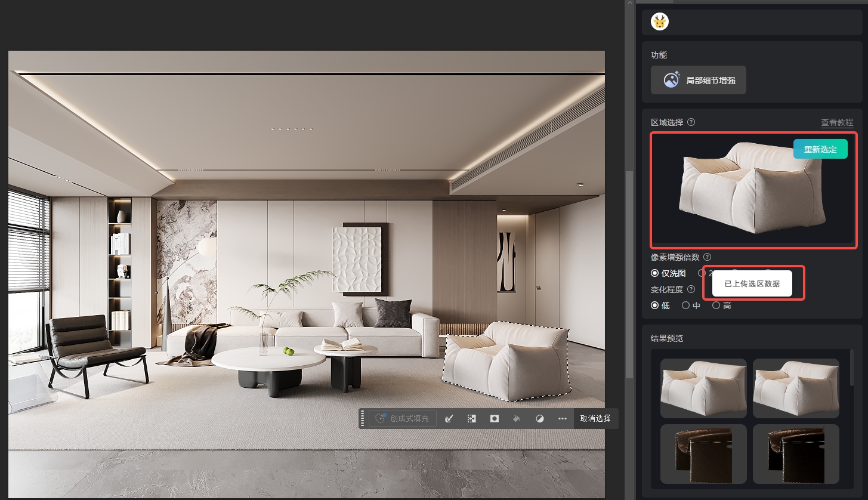Open the first white sofa result thumbnail

[x=703, y=388]
